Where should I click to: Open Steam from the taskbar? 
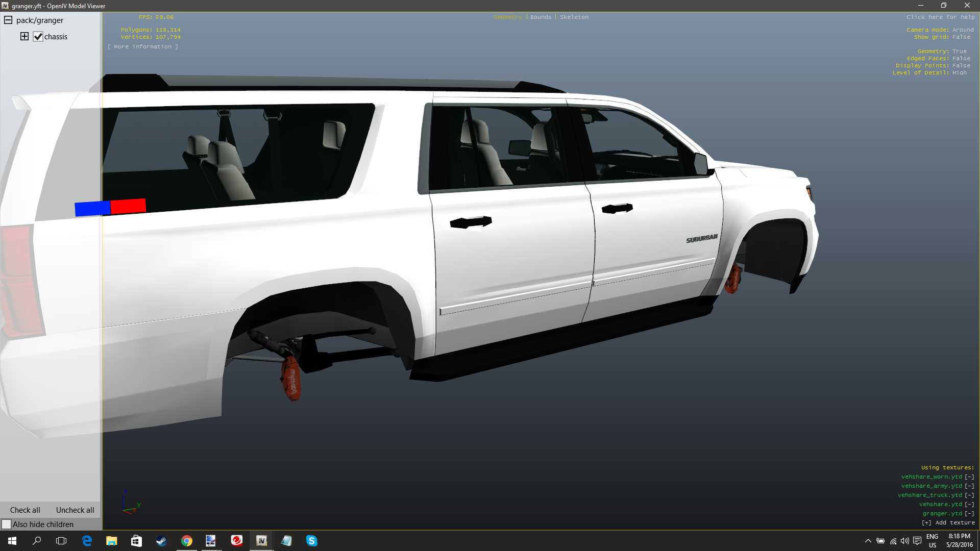[x=161, y=541]
